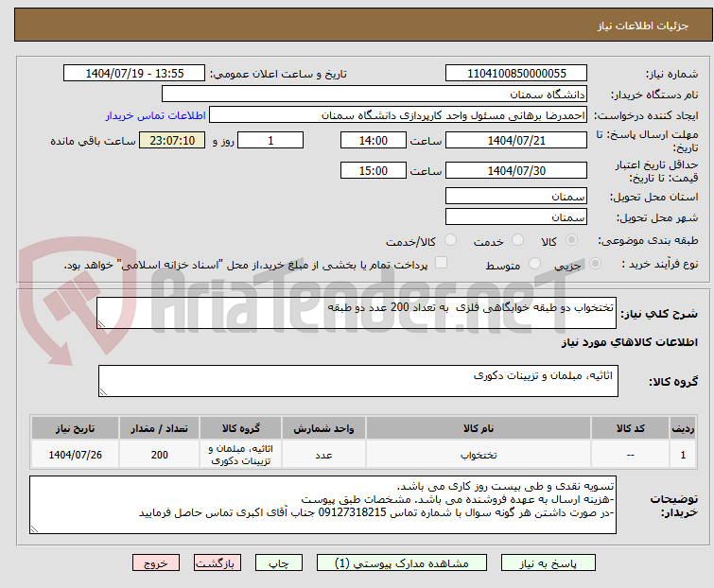The height and width of the screenshot is (588, 714).
Task: Click the ردیف column header
Action: (x=683, y=428)
